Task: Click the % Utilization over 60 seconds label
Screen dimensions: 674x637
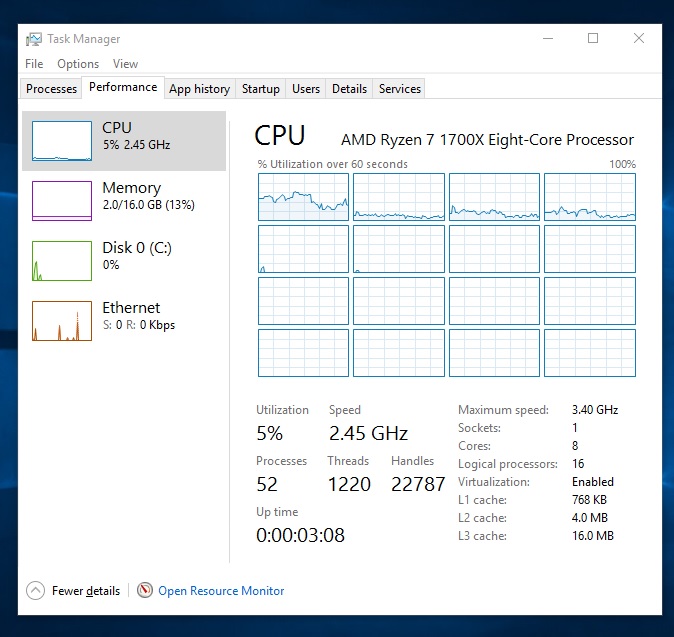Action: tap(332, 164)
